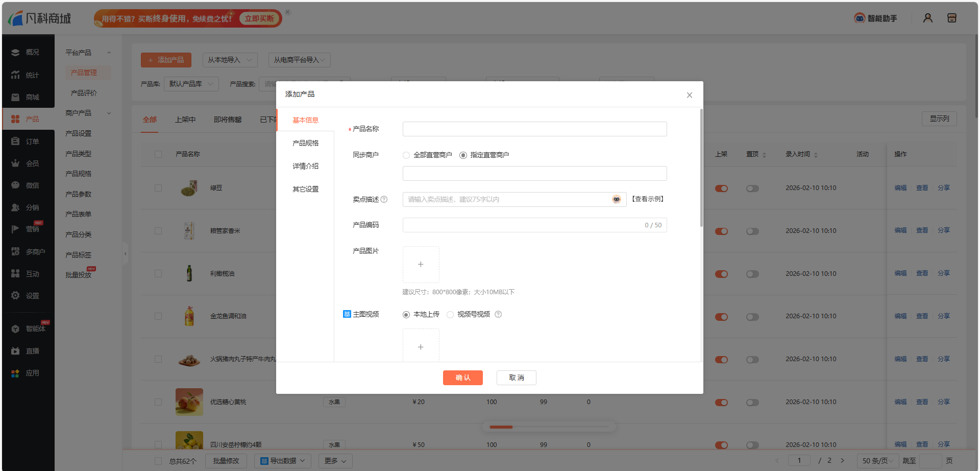Screen dimensions: 980x471
Task: Open the 分销 distribution sidebar icon
Action: click(x=29, y=207)
